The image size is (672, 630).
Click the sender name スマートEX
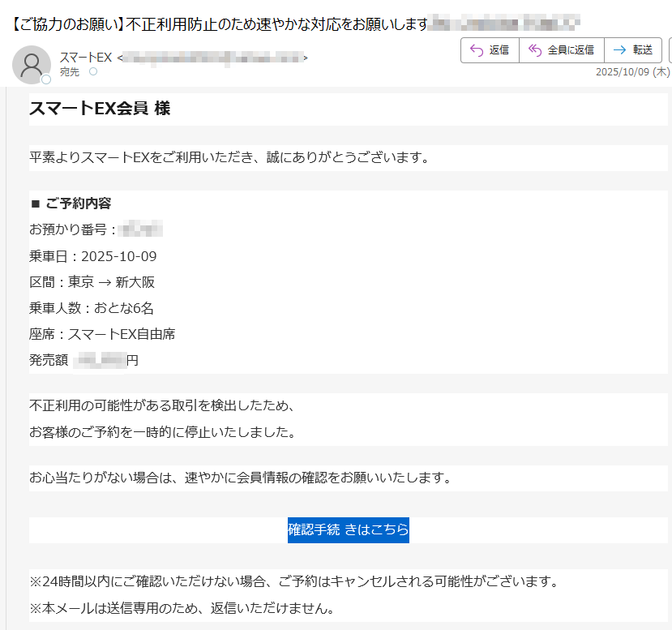pos(84,58)
